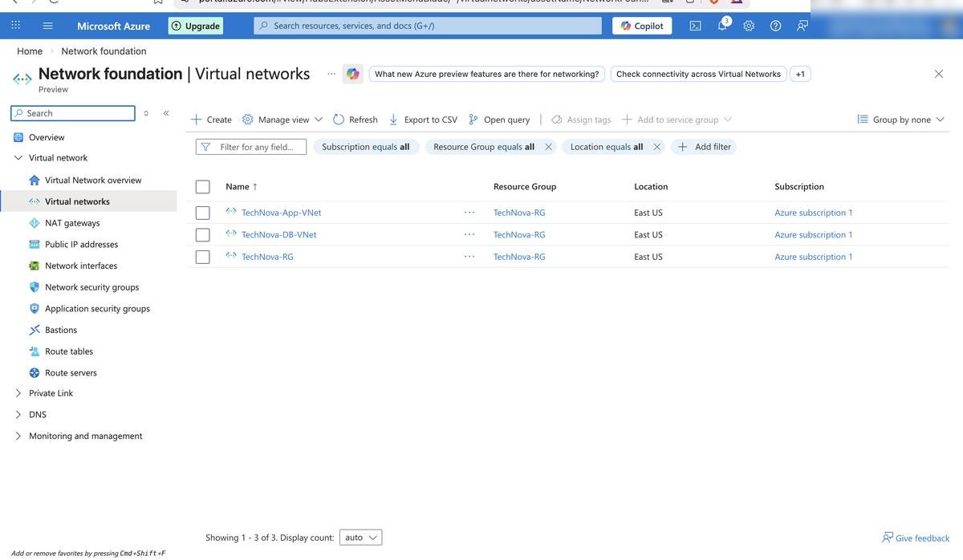Open Virtual Network overview
The image size is (963, 560).
tap(93, 180)
